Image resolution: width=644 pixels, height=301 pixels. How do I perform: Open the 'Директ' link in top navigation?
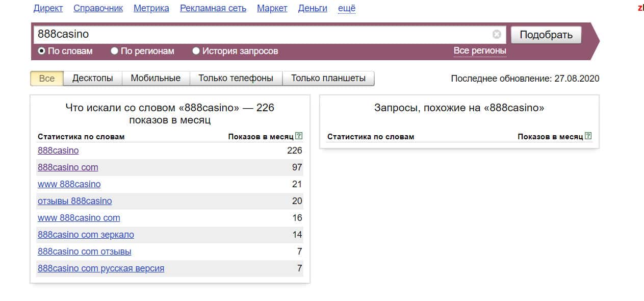[48, 8]
